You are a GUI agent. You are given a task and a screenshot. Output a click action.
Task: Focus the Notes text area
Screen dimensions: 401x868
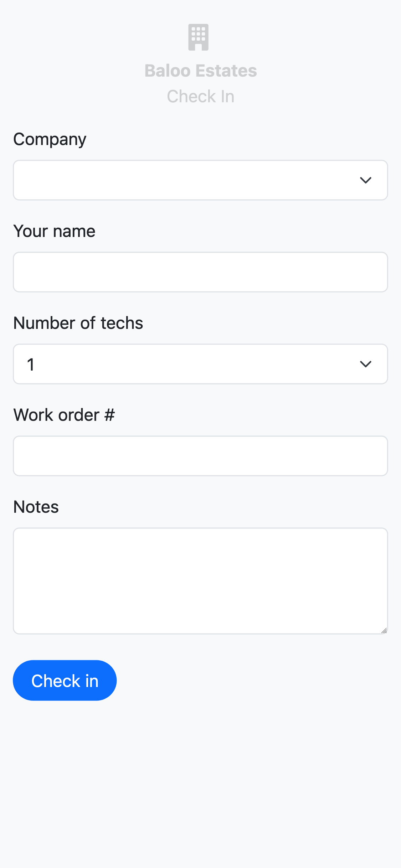200,581
